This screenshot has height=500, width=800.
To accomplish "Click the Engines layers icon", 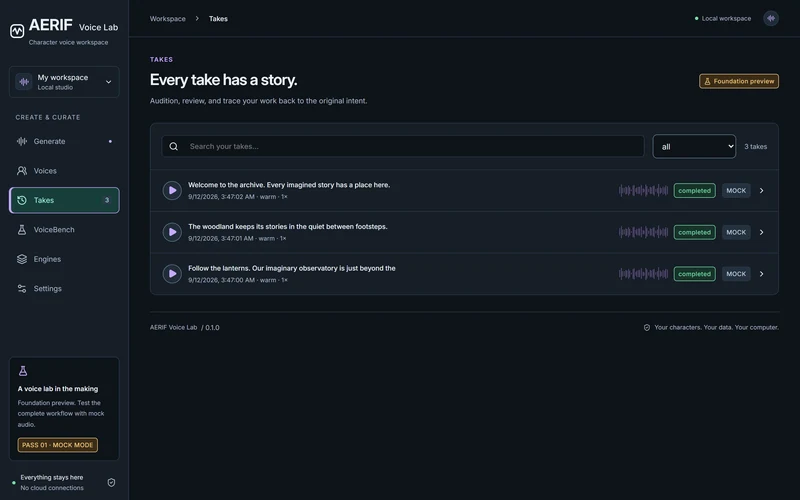I will tap(21, 259).
